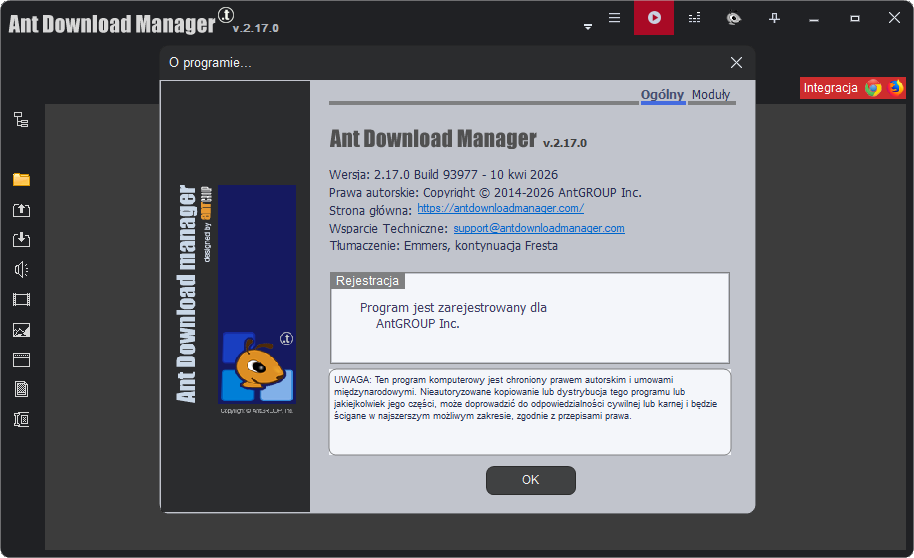Screen dimensions: 914x558
Task: Click the 'Prawa autorskie' copyright line
Action: point(485,192)
